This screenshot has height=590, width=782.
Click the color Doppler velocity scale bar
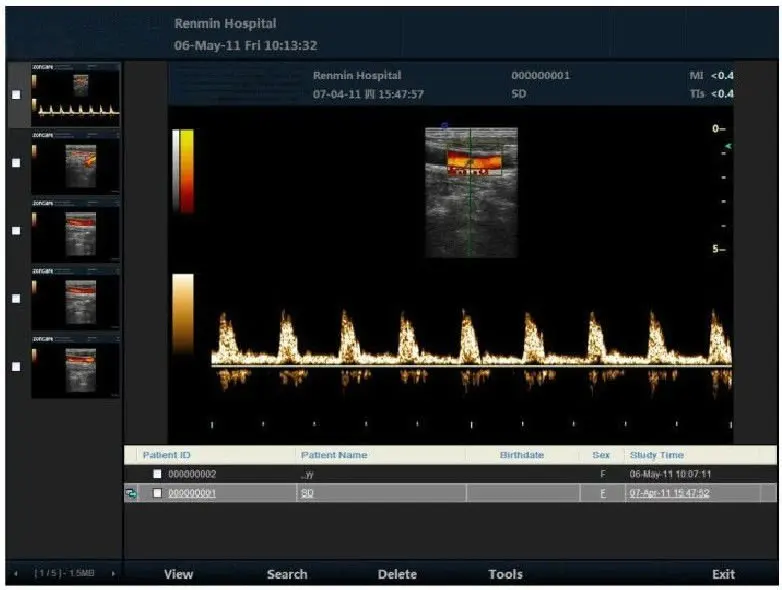pos(183,170)
